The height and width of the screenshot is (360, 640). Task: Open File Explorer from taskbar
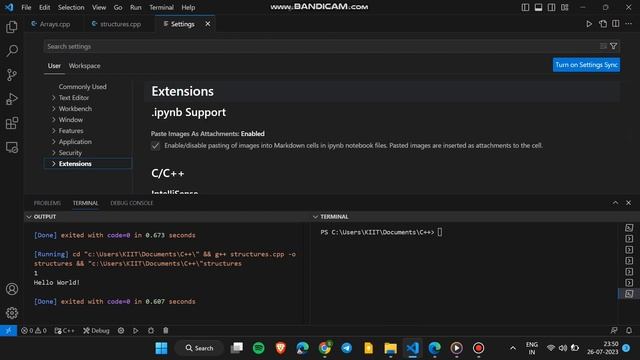(x=391, y=348)
